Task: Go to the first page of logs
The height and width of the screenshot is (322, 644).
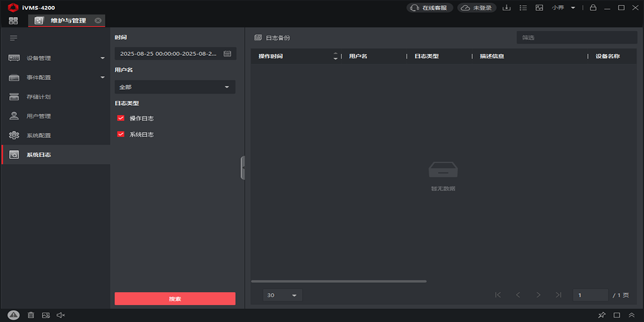Action: tap(498, 295)
